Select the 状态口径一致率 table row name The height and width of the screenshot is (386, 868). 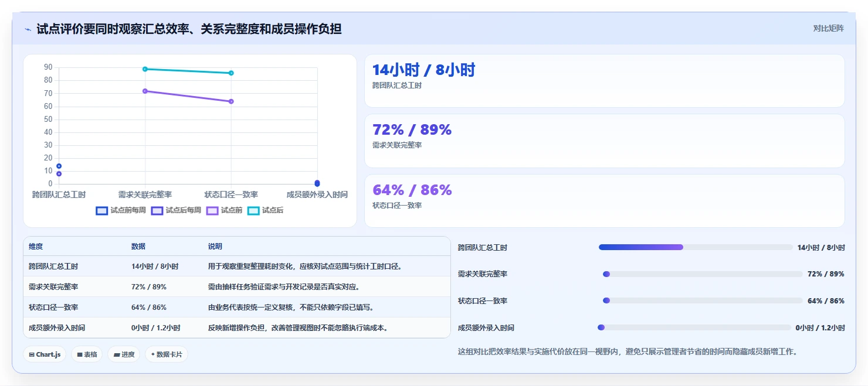point(53,308)
